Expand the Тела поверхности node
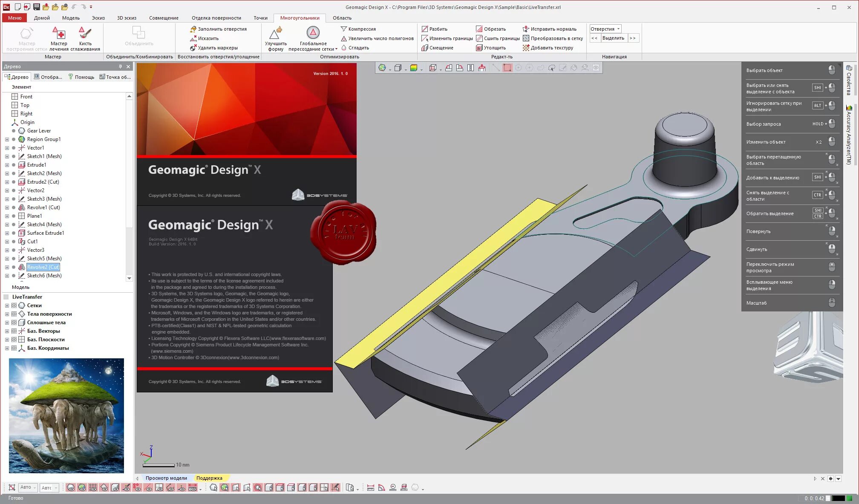Image resolution: width=859 pixels, height=504 pixels. 7,314
